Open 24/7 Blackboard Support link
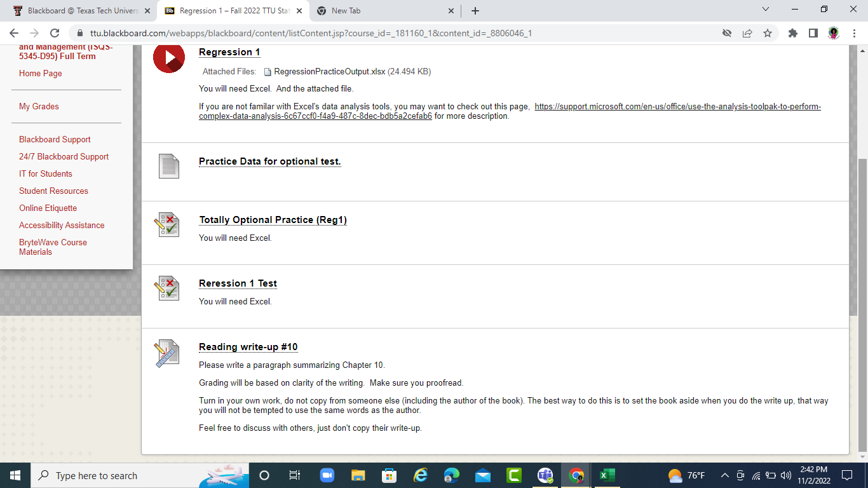Image resolution: width=868 pixels, height=488 pixels. 64,156
